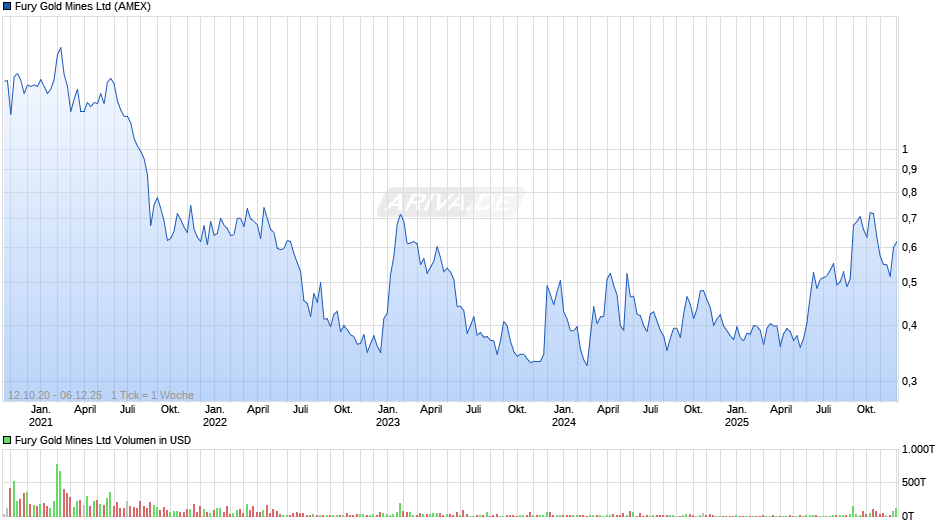Click the blue Fury Gold Mines legend swatch
The image size is (940, 526).
tap(7, 7)
